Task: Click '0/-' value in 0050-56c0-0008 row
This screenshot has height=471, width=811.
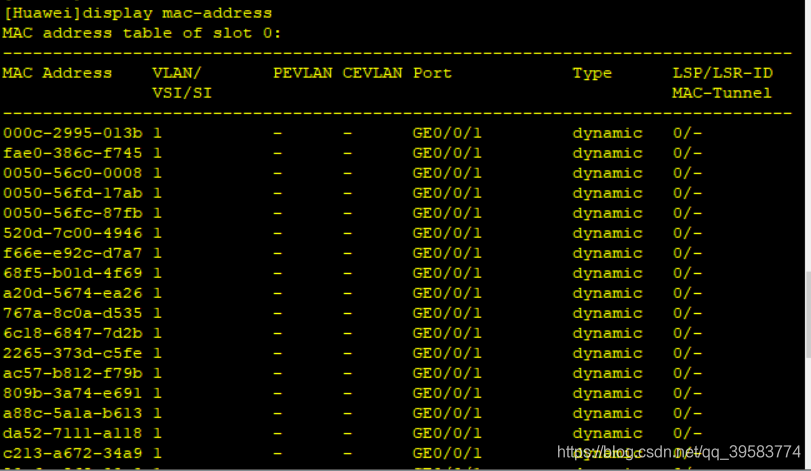Action: coord(687,173)
